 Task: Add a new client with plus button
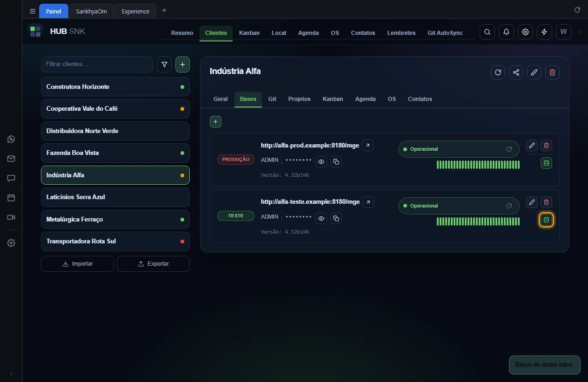tap(182, 65)
